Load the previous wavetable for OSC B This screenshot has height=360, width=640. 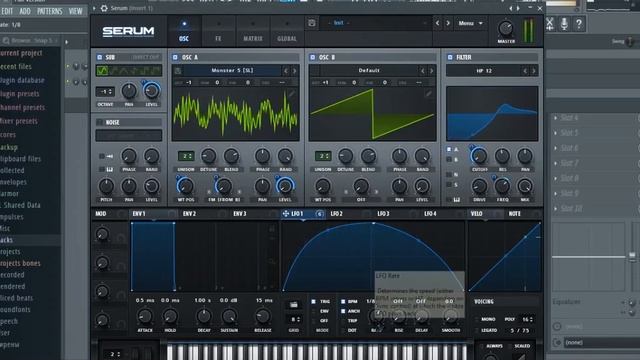[422, 71]
